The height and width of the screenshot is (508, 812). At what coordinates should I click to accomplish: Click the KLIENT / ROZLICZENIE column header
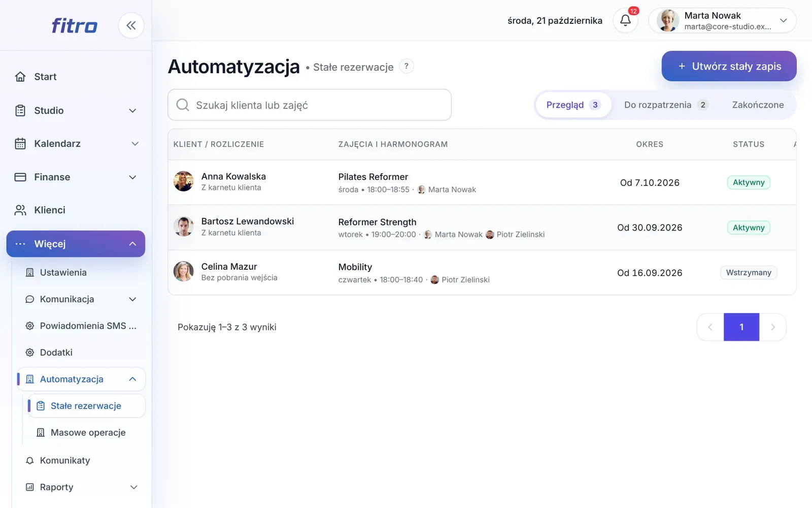click(219, 144)
